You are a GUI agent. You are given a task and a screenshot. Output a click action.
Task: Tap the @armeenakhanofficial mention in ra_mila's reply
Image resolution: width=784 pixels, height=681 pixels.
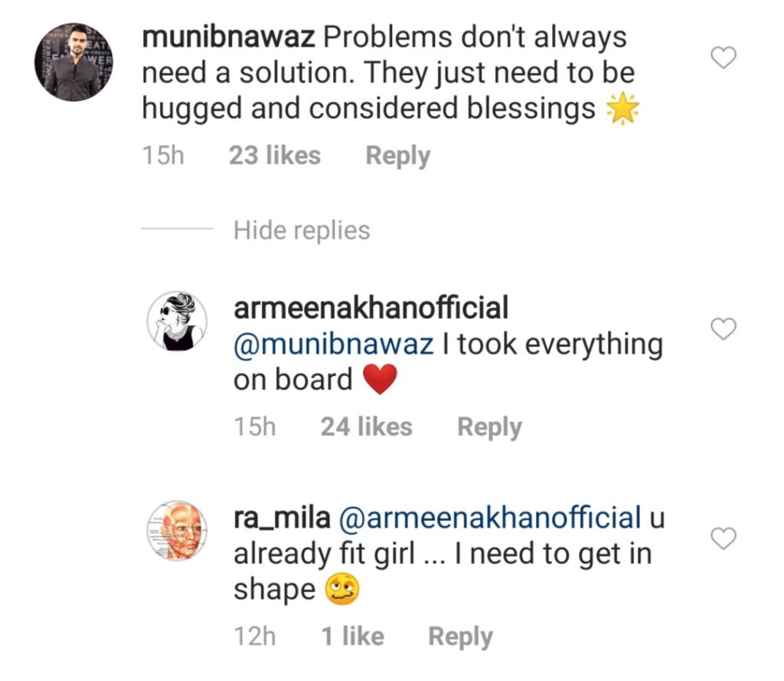(488, 518)
